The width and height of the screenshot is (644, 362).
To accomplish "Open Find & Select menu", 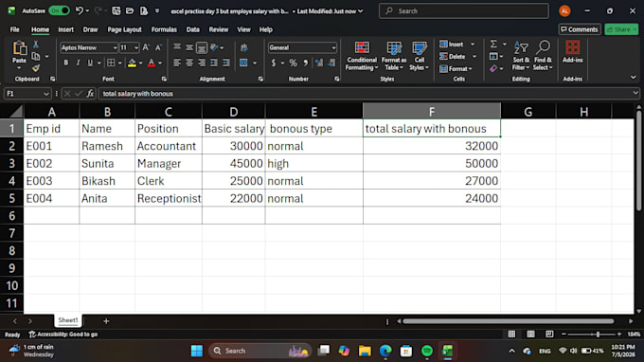I will (543, 56).
